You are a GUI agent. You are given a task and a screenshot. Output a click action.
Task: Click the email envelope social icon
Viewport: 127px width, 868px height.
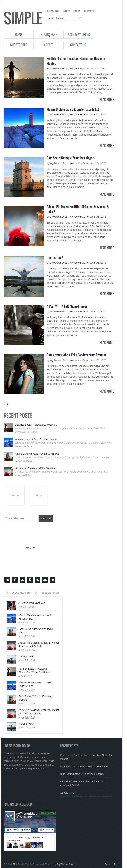click(x=7, y=580)
